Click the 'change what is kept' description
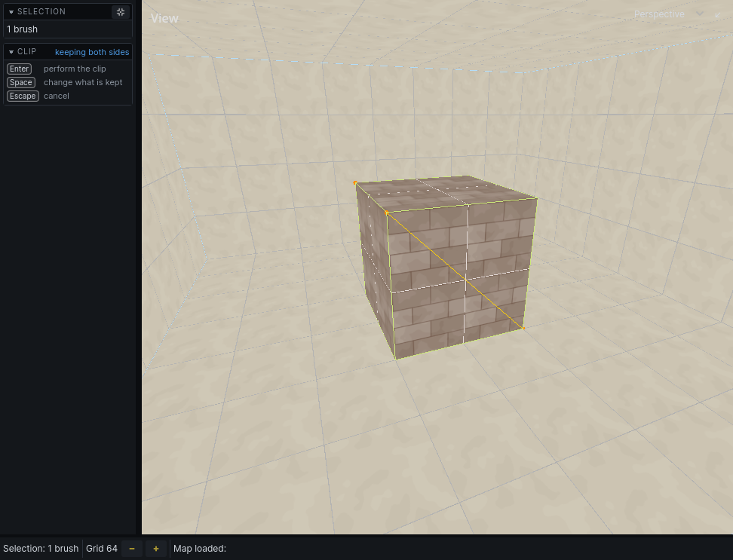The height and width of the screenshot is (560, 733). [x=83, y=82]
